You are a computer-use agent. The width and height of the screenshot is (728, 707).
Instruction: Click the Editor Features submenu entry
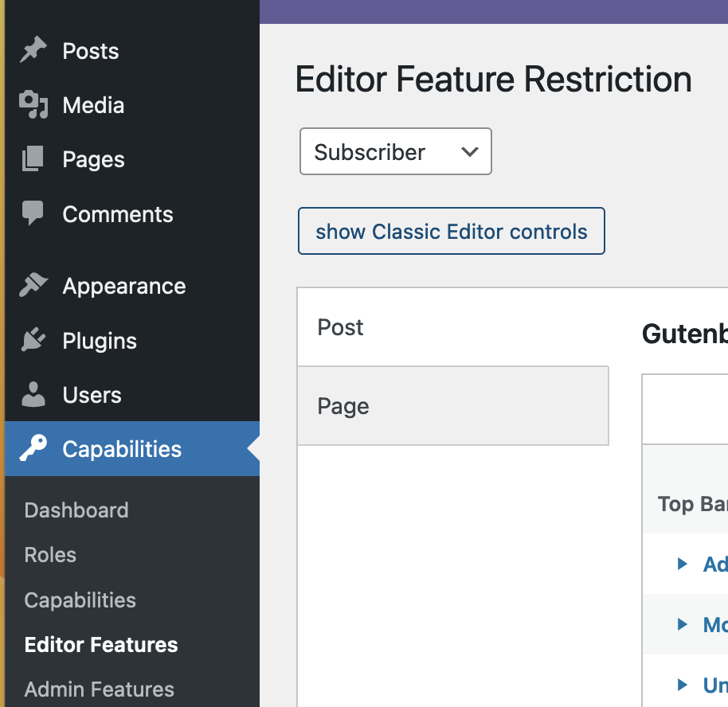(100, 644)
